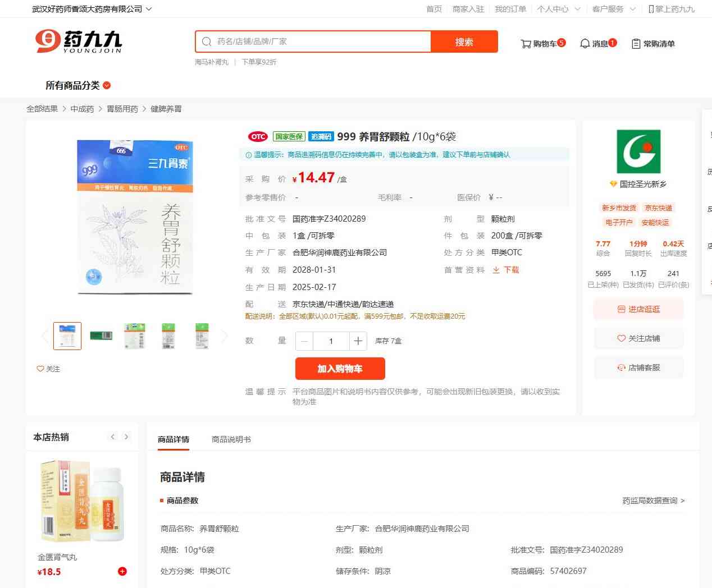Click the 国控圣光新乡 store logo
The image size is (712, 588).
(638, 151)
